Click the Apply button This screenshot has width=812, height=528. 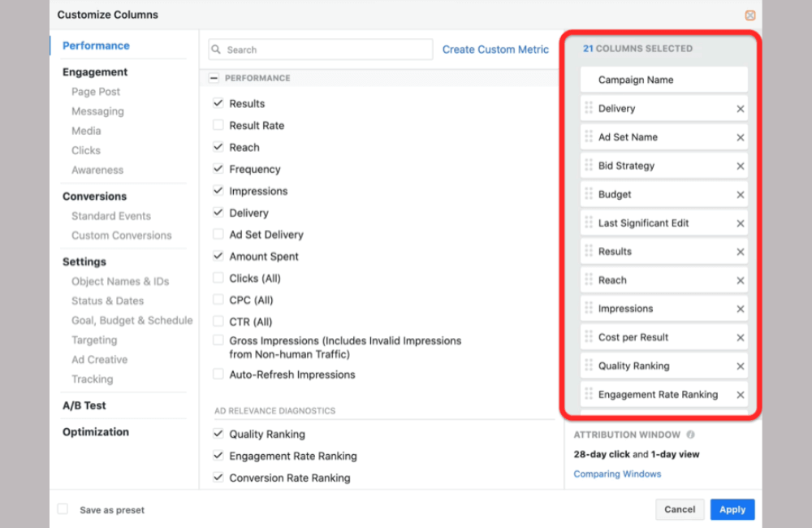732,509
